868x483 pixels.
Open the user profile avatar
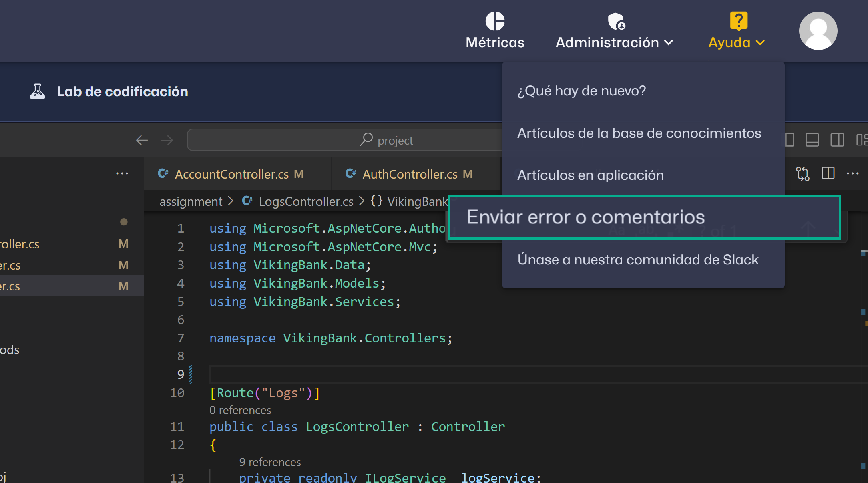[818, 31]
